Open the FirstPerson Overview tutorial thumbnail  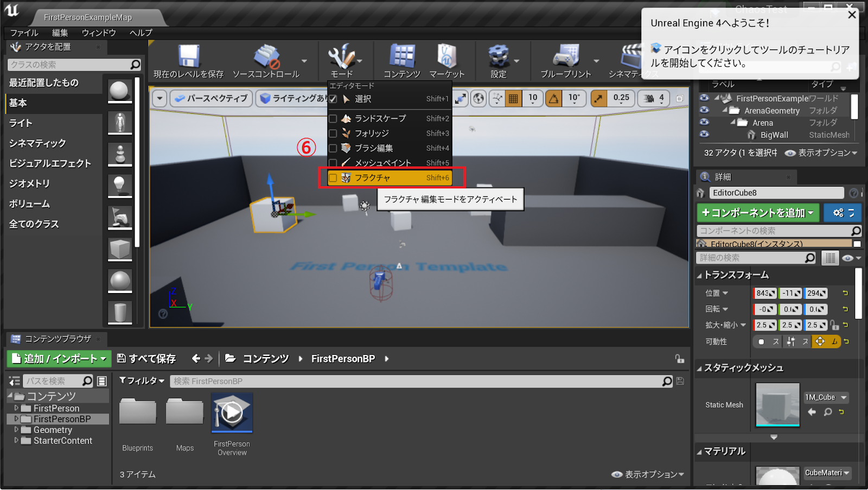(x=232, y=413)
